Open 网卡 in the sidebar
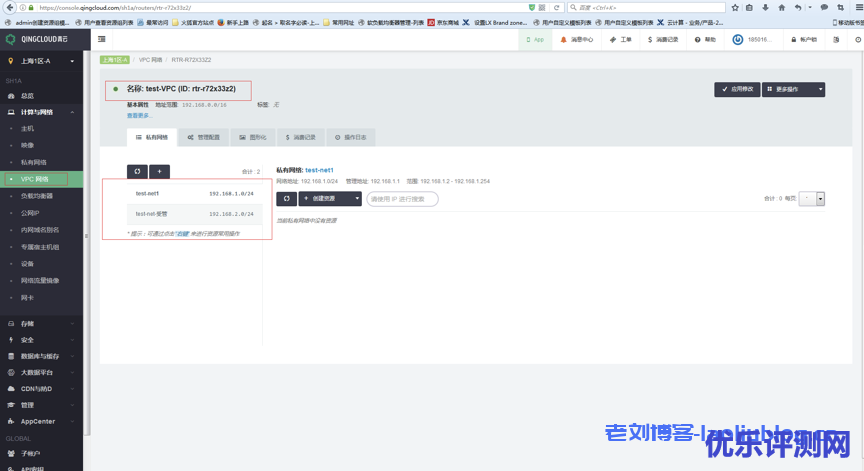Viewport: 864px width, 471px height. click(28, 297)
